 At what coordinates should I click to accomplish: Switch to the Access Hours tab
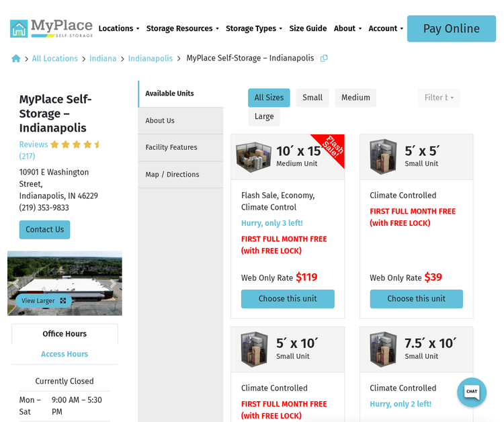65,354
